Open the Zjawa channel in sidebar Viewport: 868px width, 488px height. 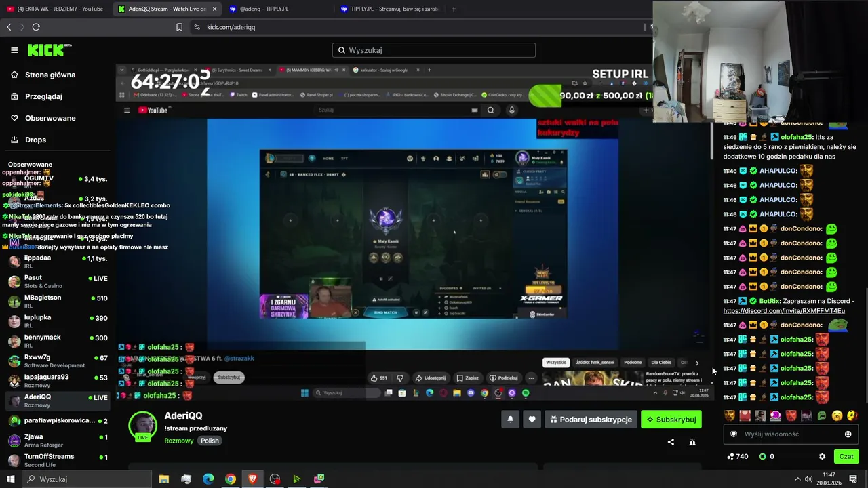pyautogui.click(x=57, y=441)
